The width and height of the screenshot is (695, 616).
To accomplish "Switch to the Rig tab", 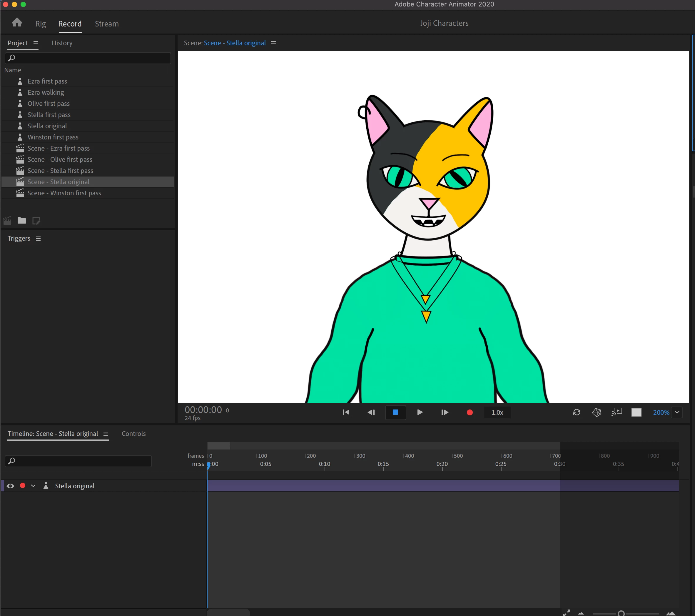I will pos(41,24).
